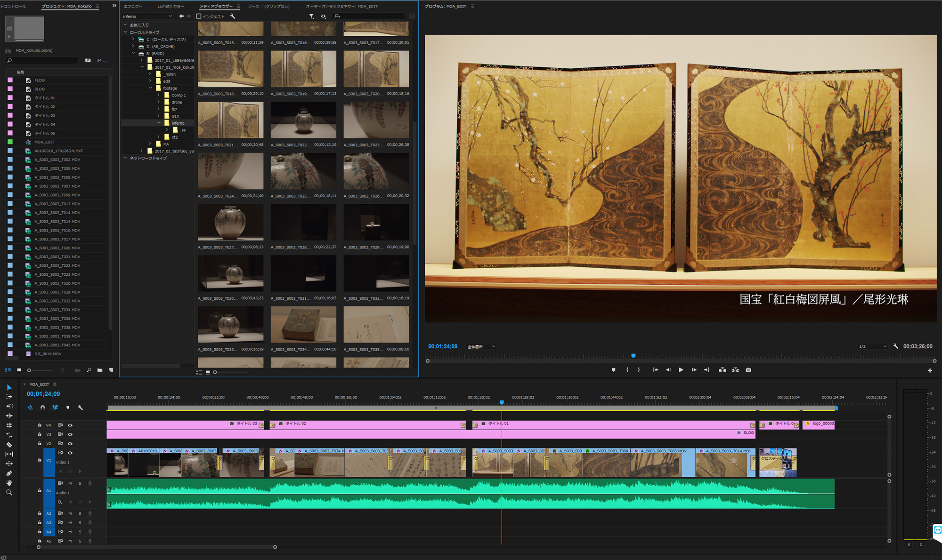The image size is (942, 560).
Task: Expand the ネットワークドライブ tree item
Action: tap(125, 158)
